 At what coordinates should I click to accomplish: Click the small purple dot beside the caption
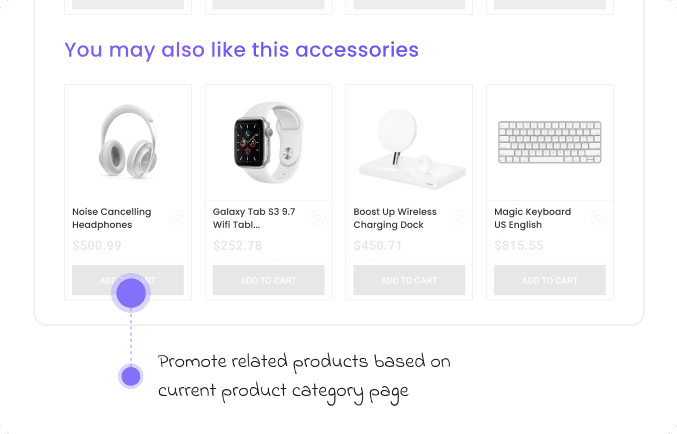[x=130, y=376]
